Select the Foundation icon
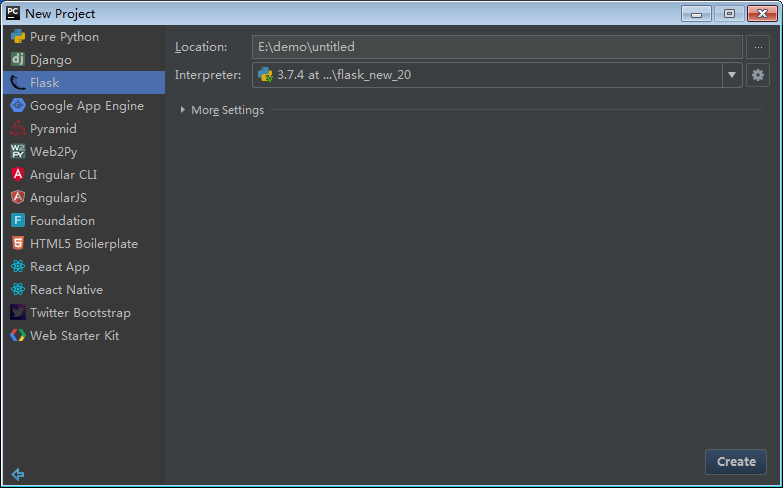This screenshot has height=488, width=783. coord(18,220)
